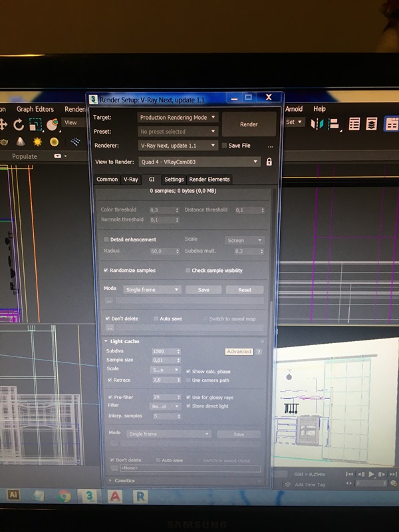
Task: Select the Move tool in main toolbar
Action: pos(3,124)
